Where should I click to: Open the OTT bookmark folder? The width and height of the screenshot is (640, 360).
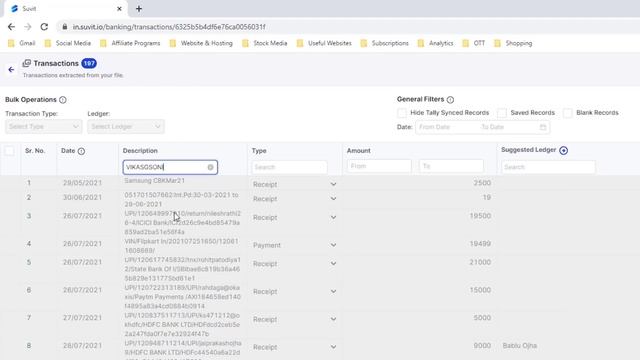[474, 43]
